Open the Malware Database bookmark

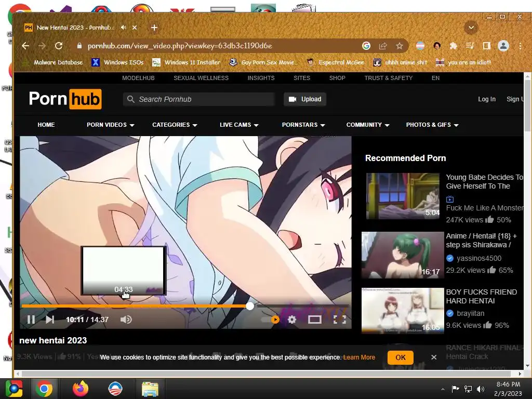click(x=52, y=62)
